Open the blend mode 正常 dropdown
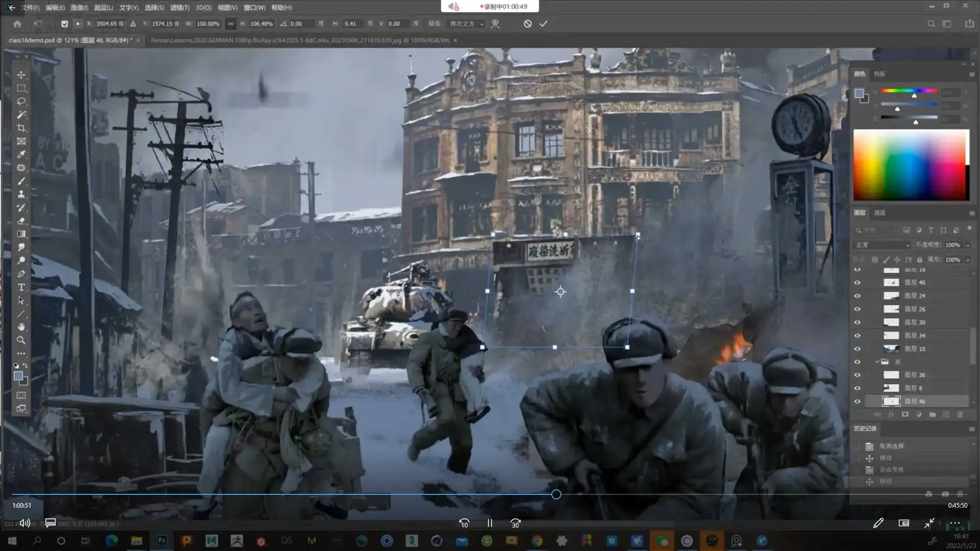This screenshot has height=551, width=980. 883,245
